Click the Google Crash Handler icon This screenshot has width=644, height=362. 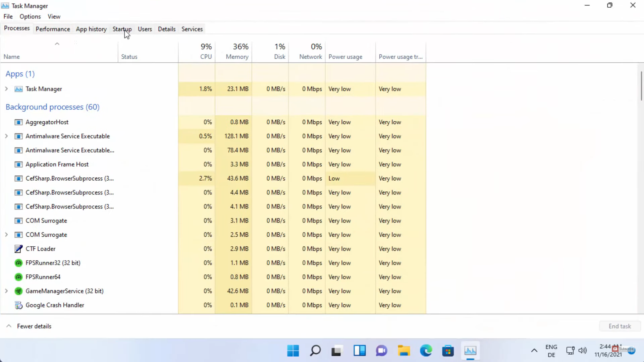pyautogui.click(x=18, y=305)
